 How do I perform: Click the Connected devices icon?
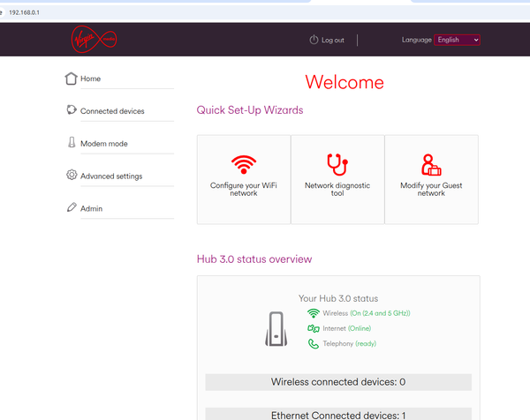click(x=72, y=109)
